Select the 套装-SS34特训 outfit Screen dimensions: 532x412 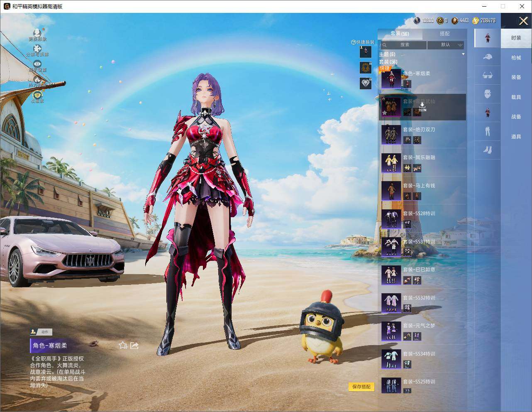(x=422, y=359)
